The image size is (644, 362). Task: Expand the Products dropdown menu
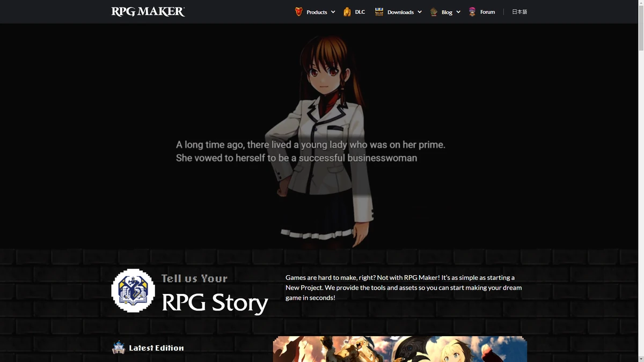pos(333,11)
